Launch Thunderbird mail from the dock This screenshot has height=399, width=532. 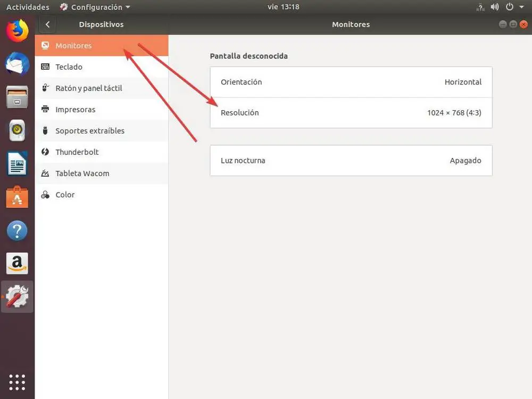[17, 63]
